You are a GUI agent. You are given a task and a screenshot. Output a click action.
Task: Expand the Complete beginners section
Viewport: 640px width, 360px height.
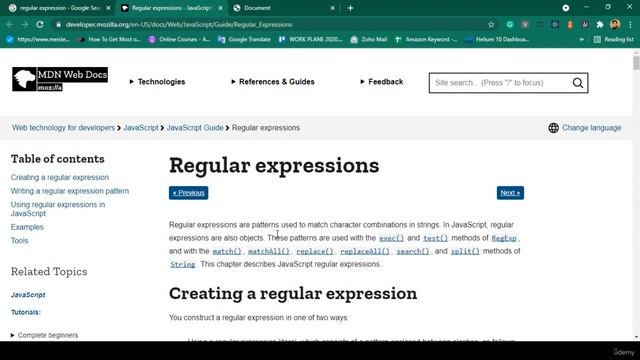point(44,335)
